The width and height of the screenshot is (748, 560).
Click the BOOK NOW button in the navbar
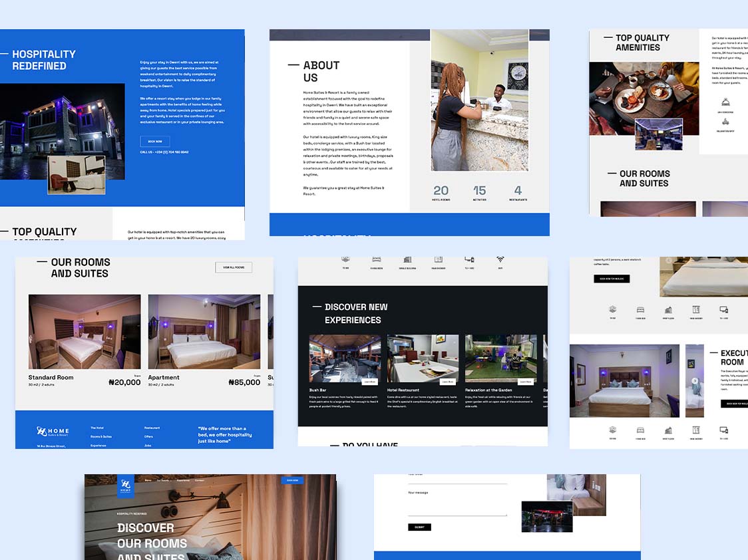tap(293, 480)
